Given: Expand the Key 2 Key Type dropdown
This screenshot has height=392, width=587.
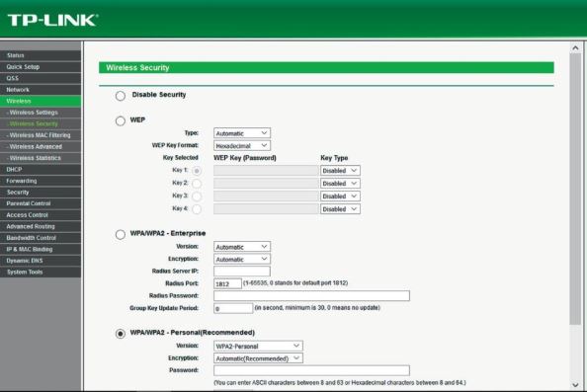Looking at the screenshot, I should (340, 184).
